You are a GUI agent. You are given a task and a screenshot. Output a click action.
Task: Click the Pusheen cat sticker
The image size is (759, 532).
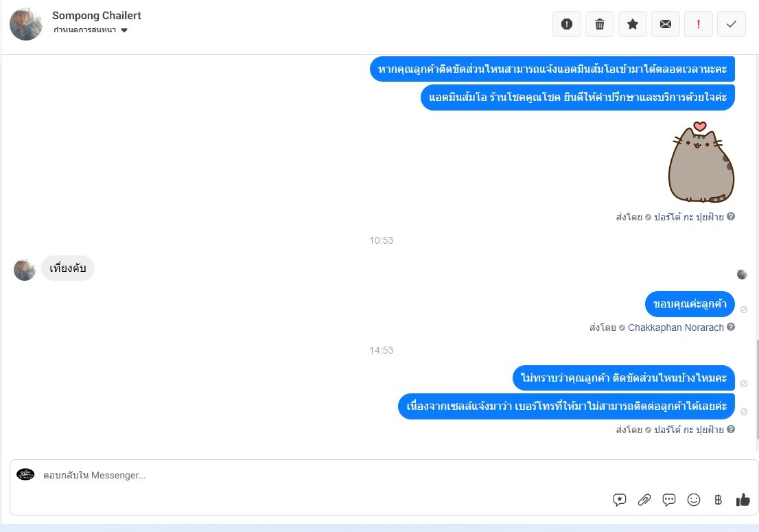(701, 162)
